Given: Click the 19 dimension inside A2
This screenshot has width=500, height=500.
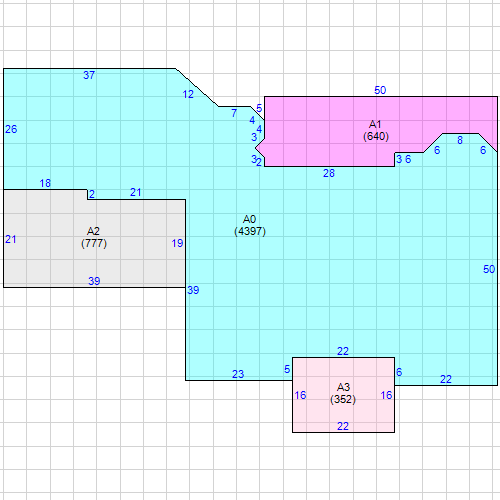Looking at the screenshot, I should click(x=177, y=243).
